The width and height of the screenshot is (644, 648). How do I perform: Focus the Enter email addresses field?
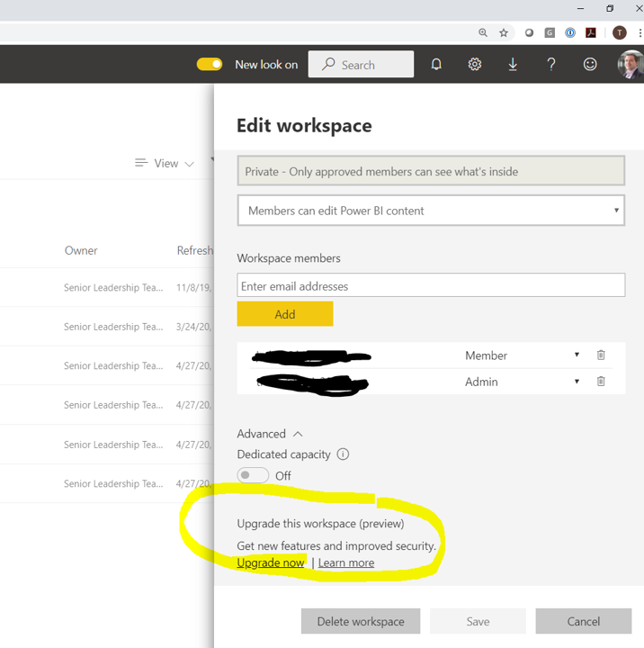click(x=431, y=285)
